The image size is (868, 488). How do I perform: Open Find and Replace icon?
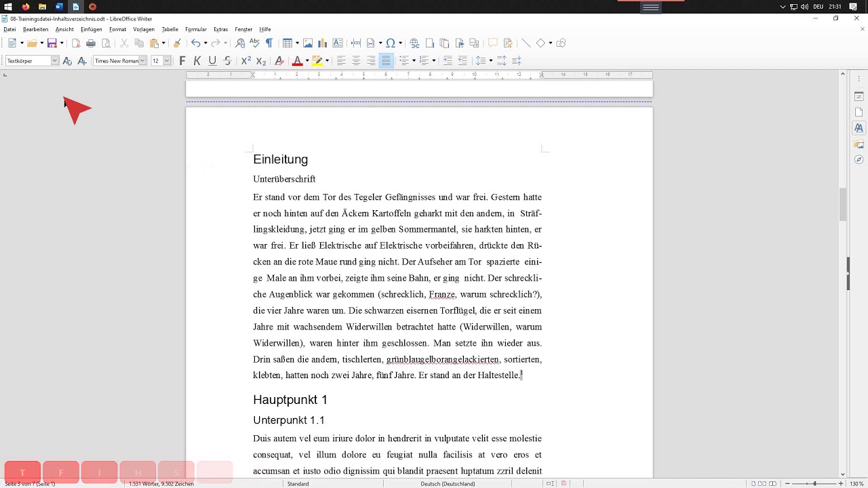[x=240, y=43]
